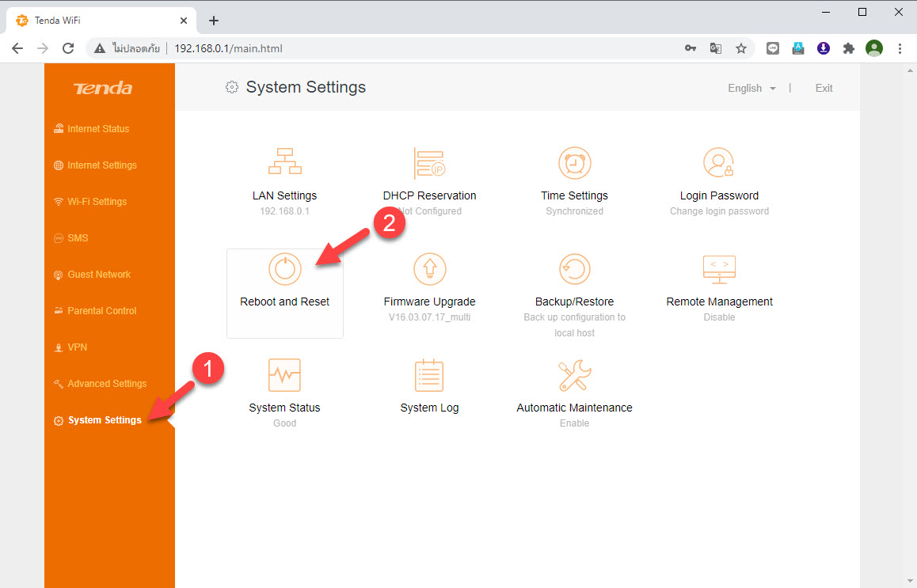Go back to previous page
The width and height of the screenshot is (917, 588).
point(17,48)
